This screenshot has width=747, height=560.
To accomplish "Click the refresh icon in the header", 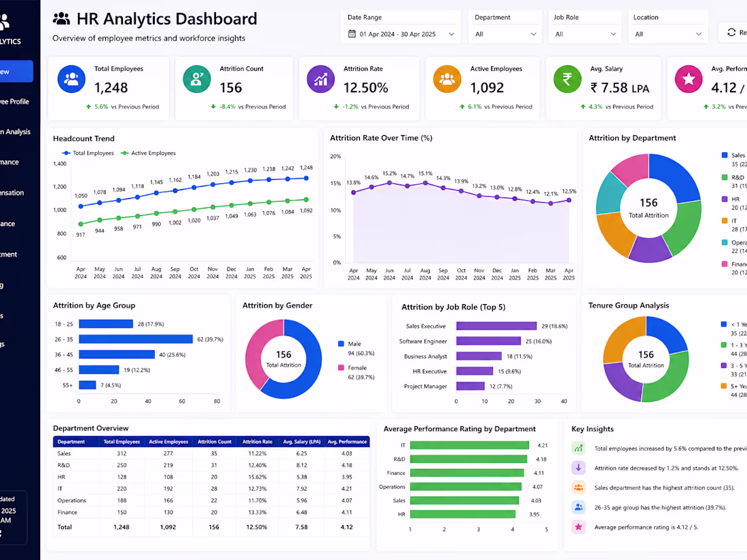I will [731, 33].
